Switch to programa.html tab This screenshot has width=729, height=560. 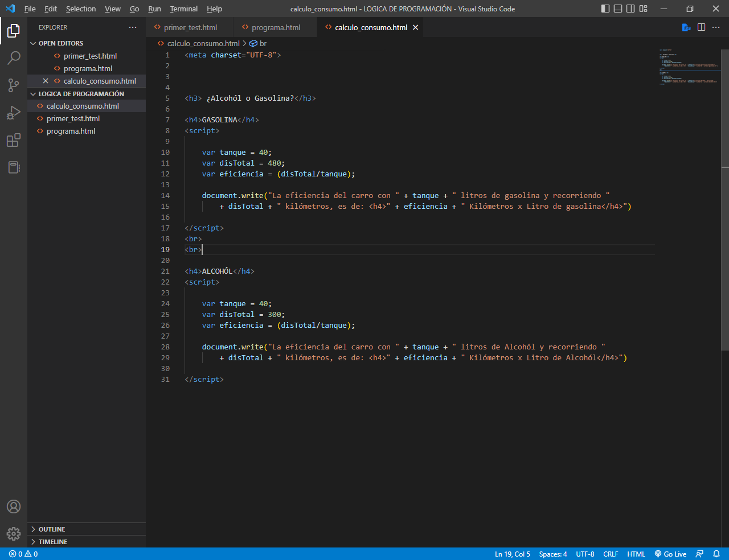click(276, 27)
